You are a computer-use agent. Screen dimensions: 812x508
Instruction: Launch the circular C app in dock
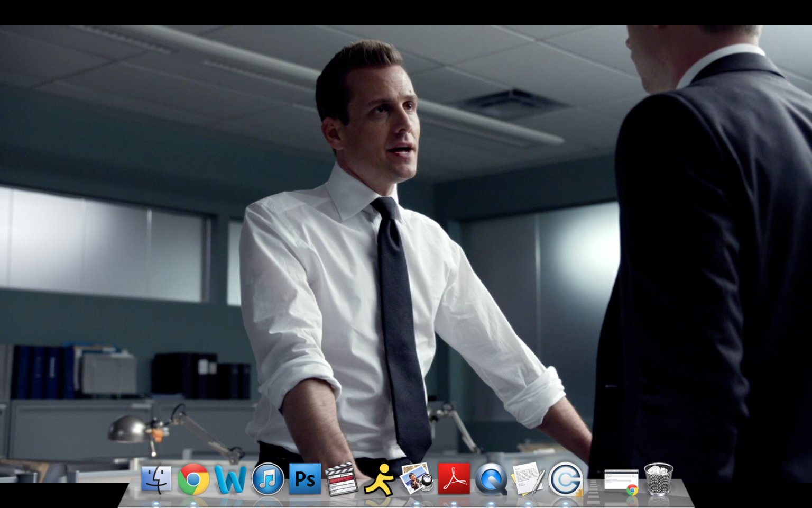click(x=565, y=479)
